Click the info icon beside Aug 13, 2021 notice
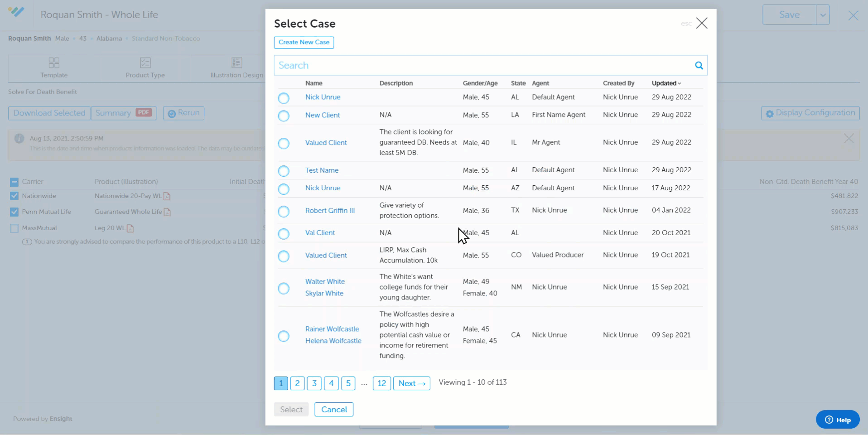This screenshot has height=435, width=868. [x=19, y=139]
